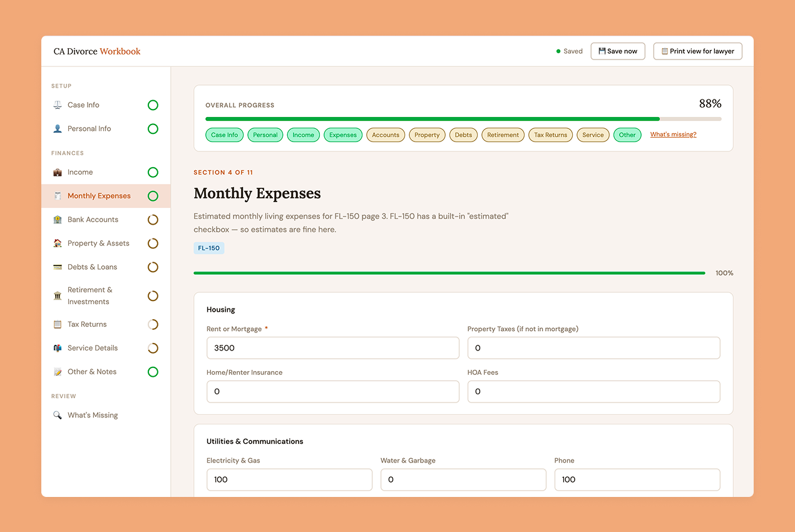Click the Property Taxes input field
The height and width of the screenshot is (532, 795).
click(x=593, y=348)
